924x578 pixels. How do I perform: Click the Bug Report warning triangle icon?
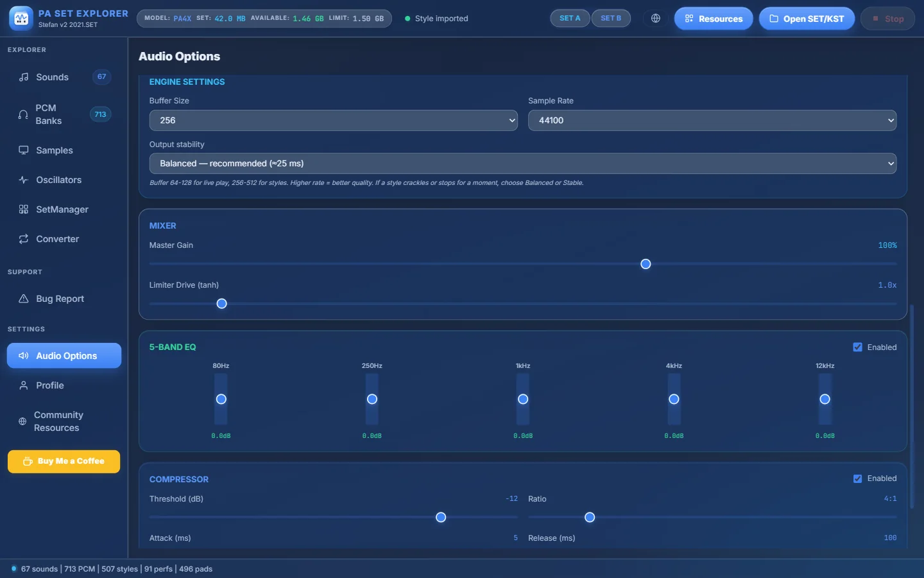24,299
